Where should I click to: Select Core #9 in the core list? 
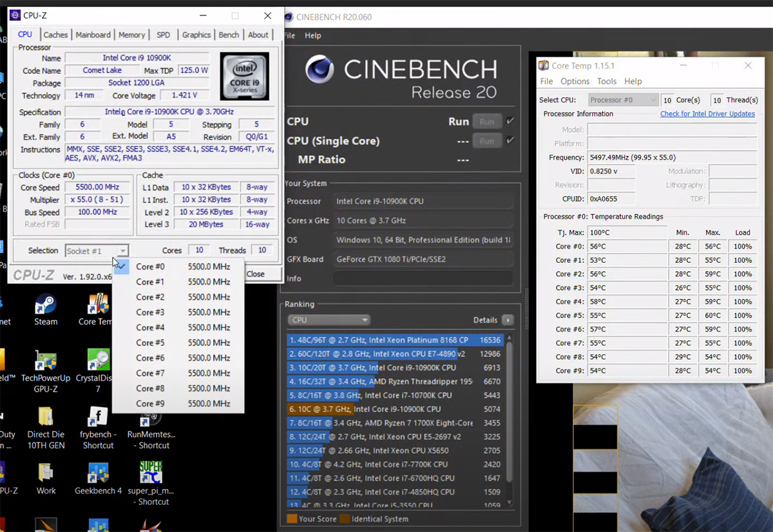(x=178, y=404)
